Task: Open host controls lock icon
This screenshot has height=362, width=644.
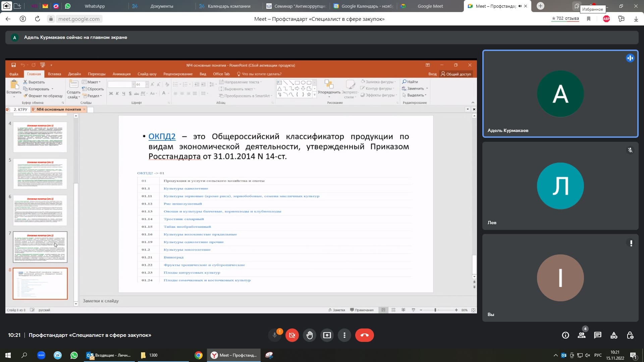Action: (630, 335)
